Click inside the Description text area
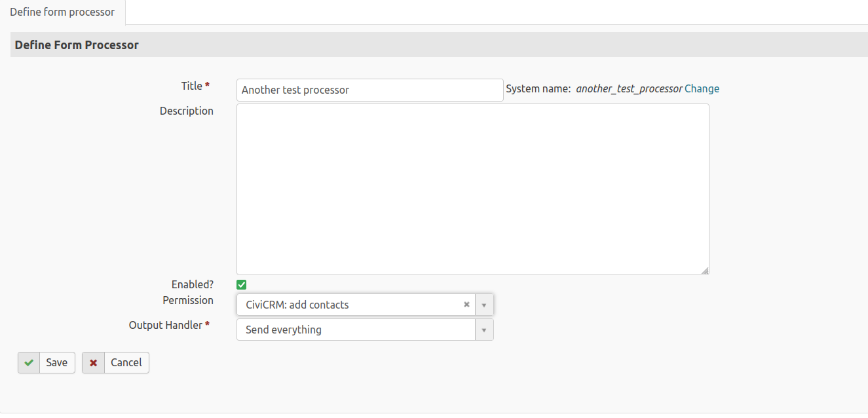Screen dimensions: 868x418 click(472, 189)
